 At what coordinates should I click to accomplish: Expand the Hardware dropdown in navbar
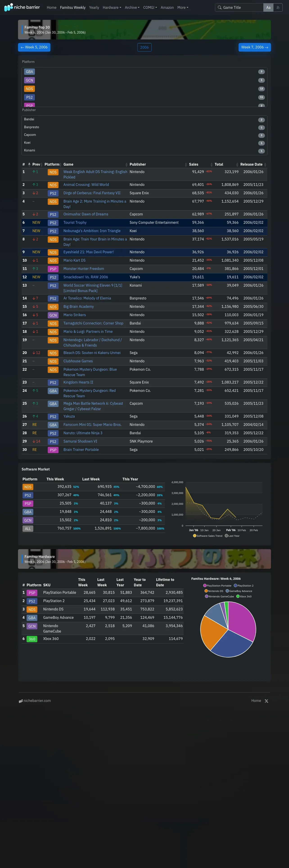tap(112, 7)
